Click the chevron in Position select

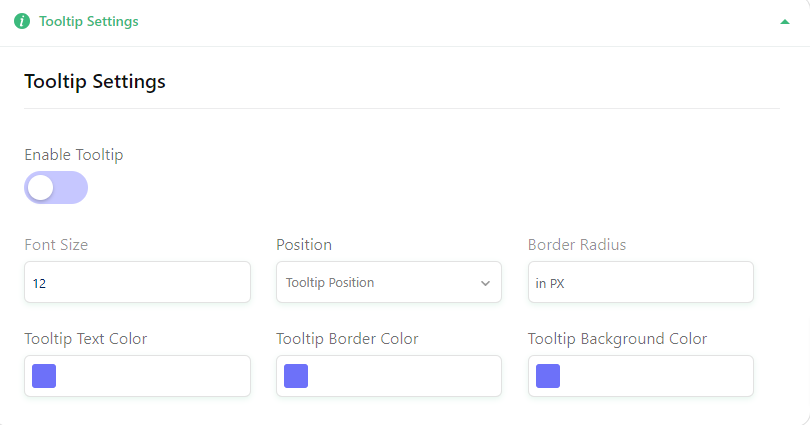(x=485, y=283)
